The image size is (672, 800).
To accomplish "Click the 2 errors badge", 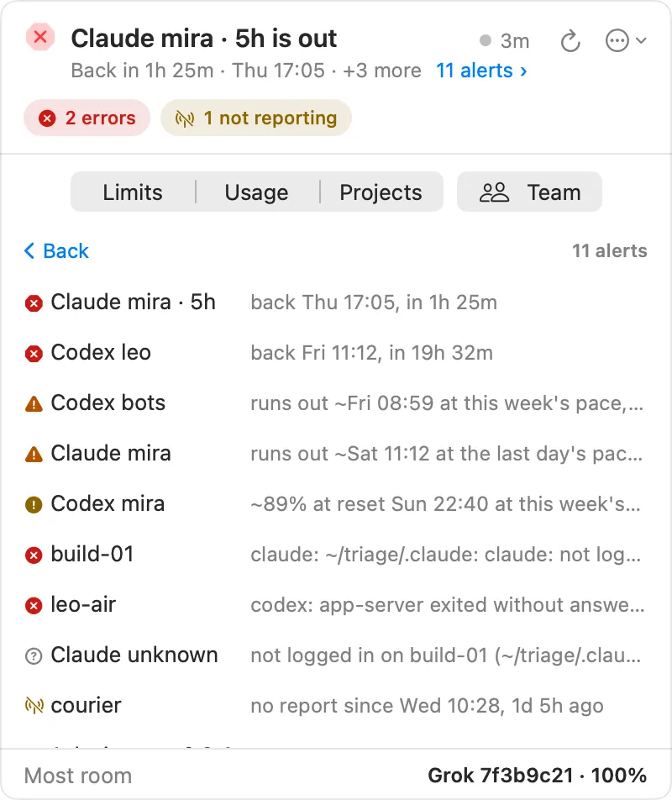I will coord(87,118).
